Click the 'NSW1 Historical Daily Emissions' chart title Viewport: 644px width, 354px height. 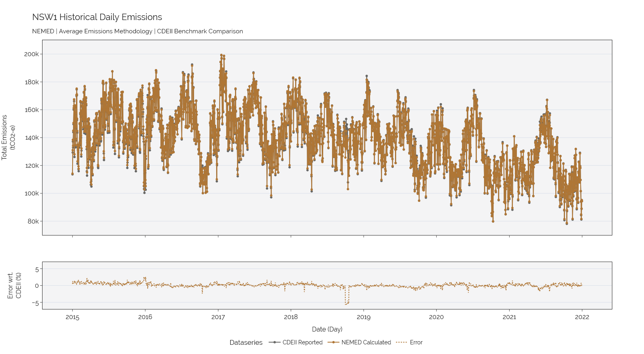coord(97,17)
